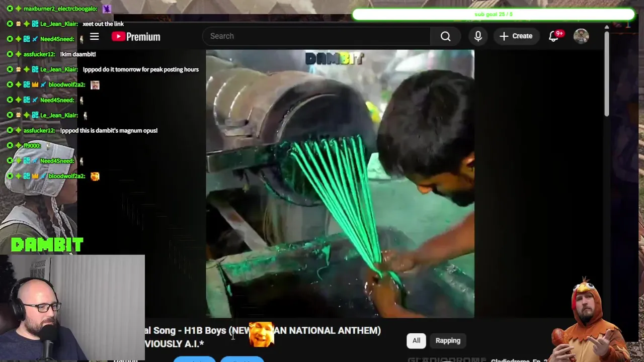Click the sub goal progress bar
This screenshot has width=644, height=362.
pos(494,14)
